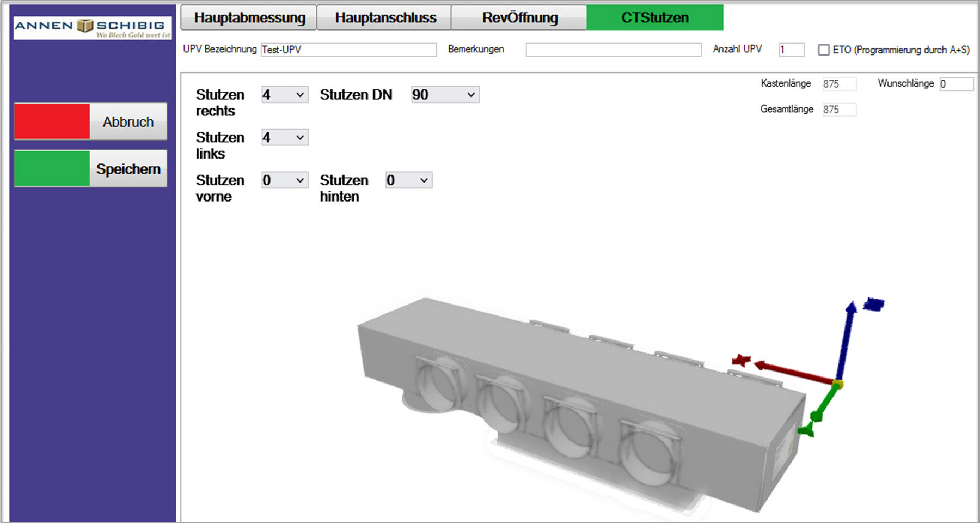Open the Stutzen DN dropdown
This screenshot has height=523, width=980.
pyautogui.click(x=445, y=95)
